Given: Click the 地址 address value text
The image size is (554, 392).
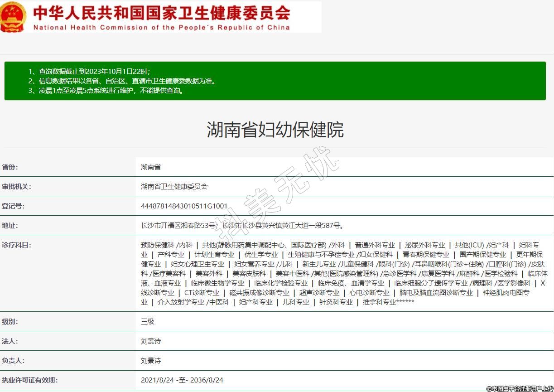Looking at the screenshot, I should click(242, 226).
